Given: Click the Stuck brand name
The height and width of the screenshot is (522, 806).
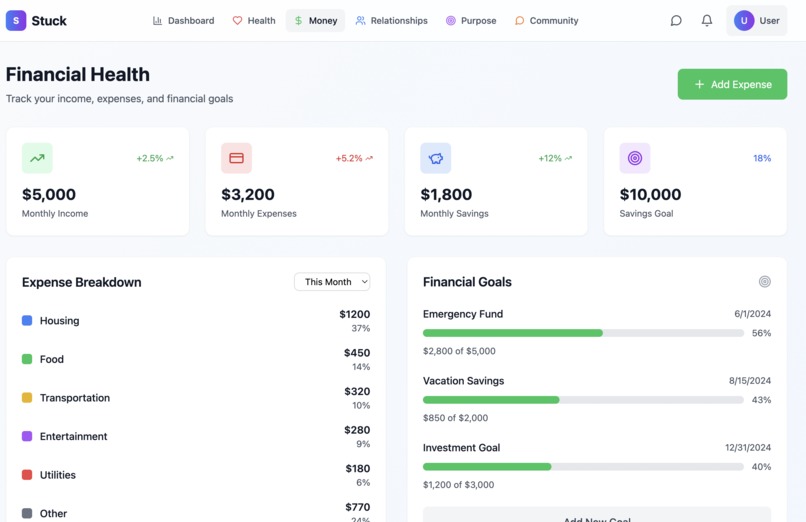Looking at the screenshot, I should [49, 21].
